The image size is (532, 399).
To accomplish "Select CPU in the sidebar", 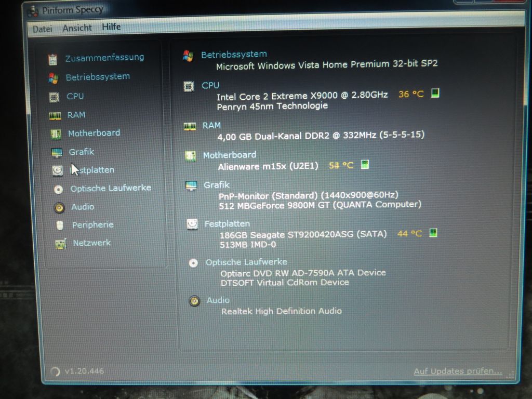I will pos(75,96).
